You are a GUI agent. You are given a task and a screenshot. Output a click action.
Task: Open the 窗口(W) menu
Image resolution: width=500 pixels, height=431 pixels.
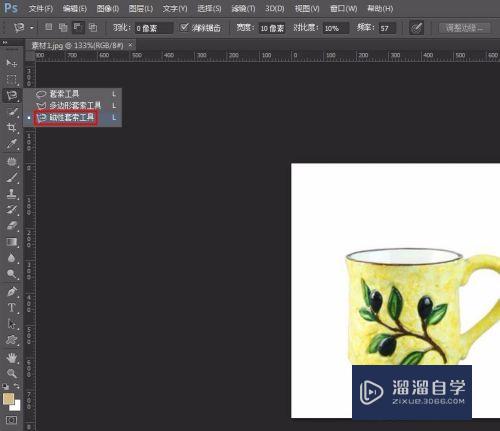pos(343,8)
